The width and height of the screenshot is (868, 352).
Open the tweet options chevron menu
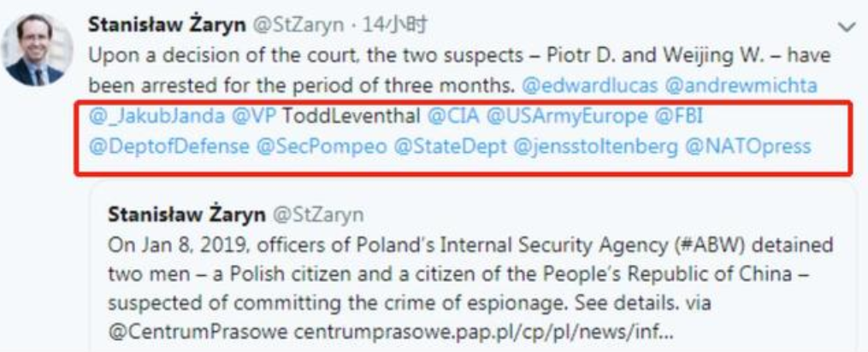point(847,28)
